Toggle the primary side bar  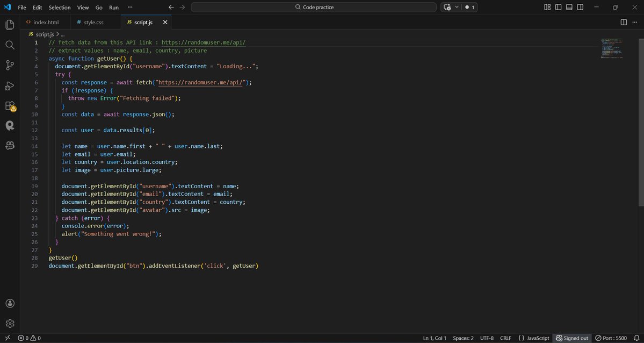pyautogui.click(x=559, y=8)
